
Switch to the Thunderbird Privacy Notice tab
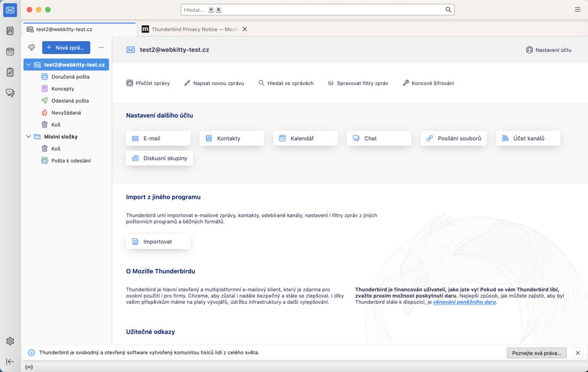190,29
